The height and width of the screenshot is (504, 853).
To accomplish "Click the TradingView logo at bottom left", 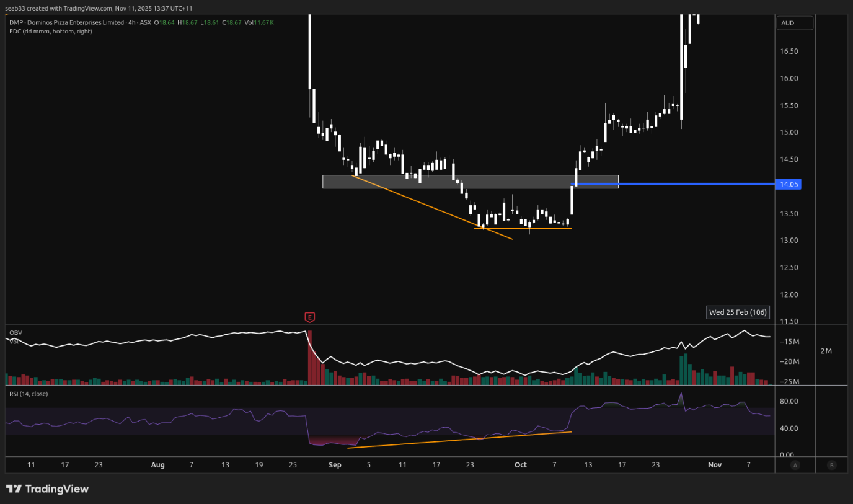I will (x=48, y=489).
